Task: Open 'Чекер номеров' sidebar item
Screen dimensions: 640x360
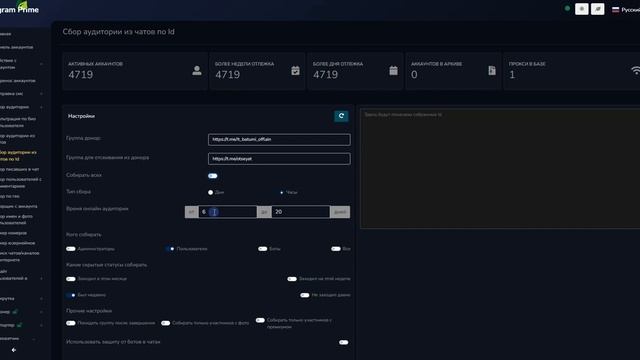Action: 14,233
